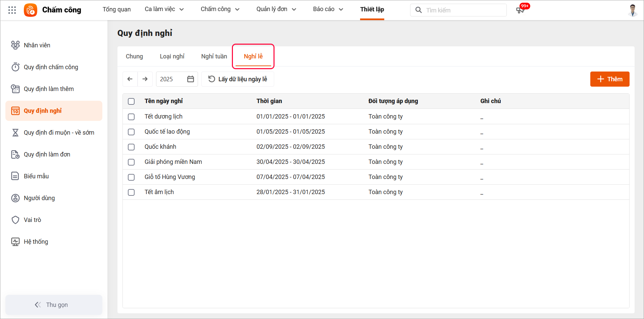
Task: Open the app launcher grid icon
Action: click(x=12, y=10)
